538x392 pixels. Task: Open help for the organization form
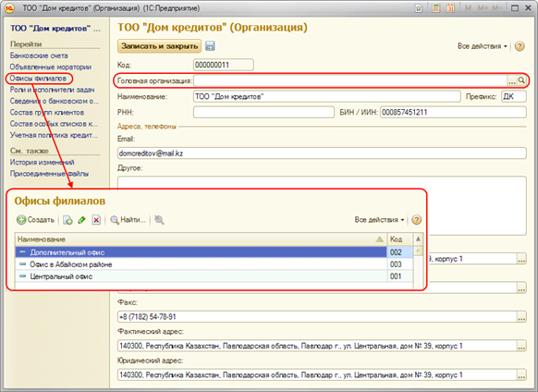pyautogui.click(x=520, y=46)
